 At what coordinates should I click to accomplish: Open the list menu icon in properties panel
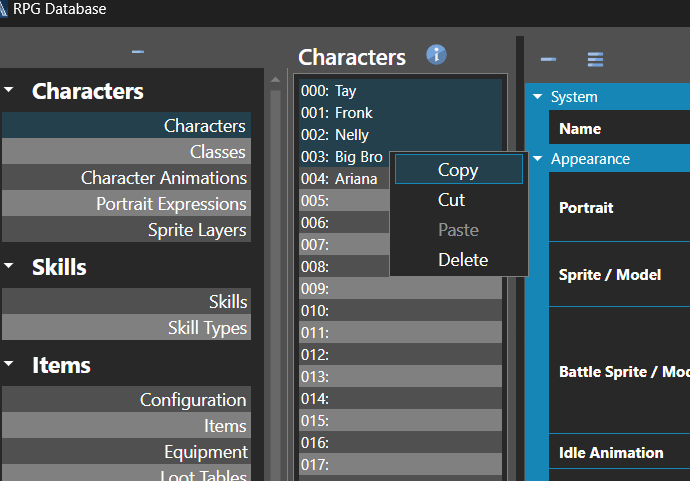click(595, 60)
